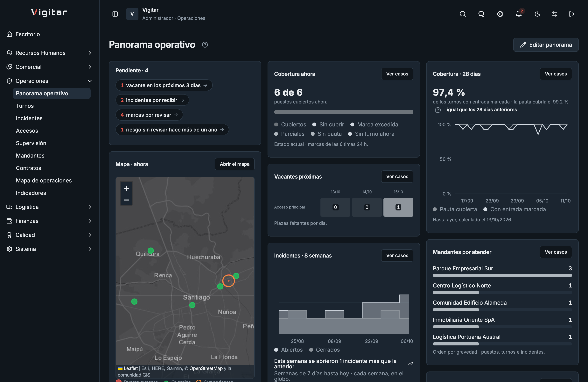Toggle the sidebar panel icon
This screenshot has width=588, height=382.
click(x=115, y=14)
